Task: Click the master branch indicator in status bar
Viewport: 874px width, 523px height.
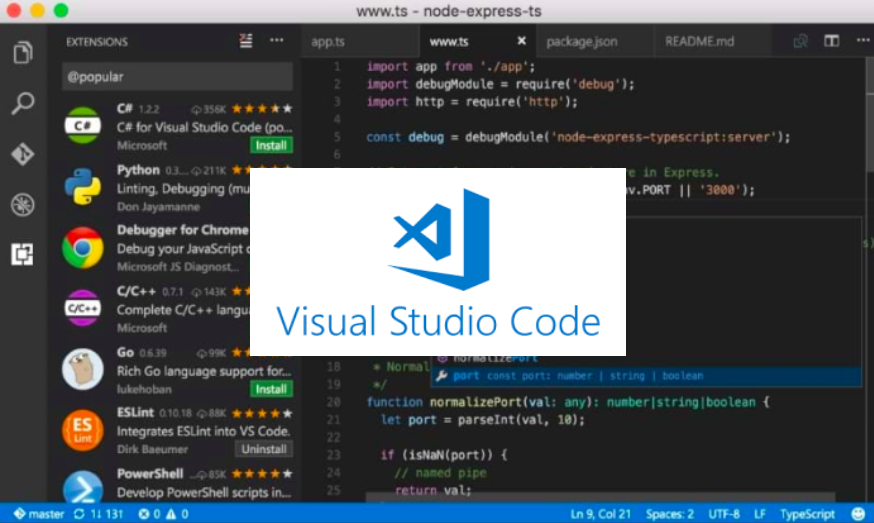Action: 39,514
